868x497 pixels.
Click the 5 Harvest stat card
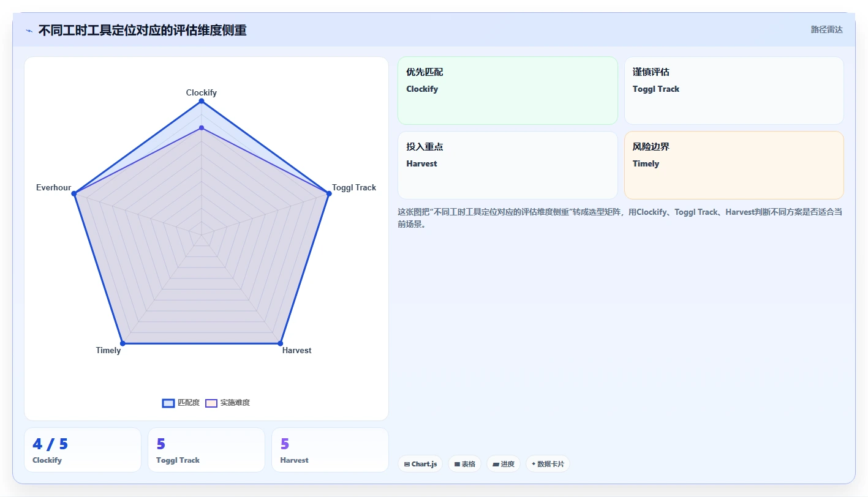[x=330, y=450]
